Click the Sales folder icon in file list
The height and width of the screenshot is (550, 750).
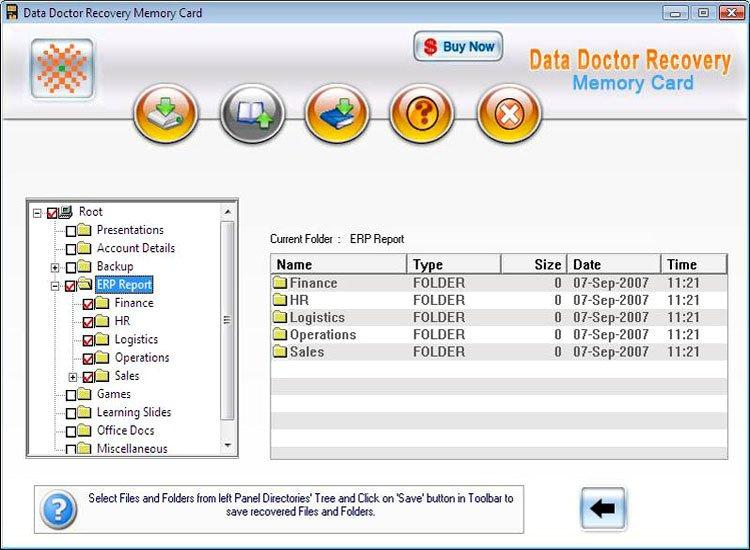pyautogui.click(x=280, y=352)
